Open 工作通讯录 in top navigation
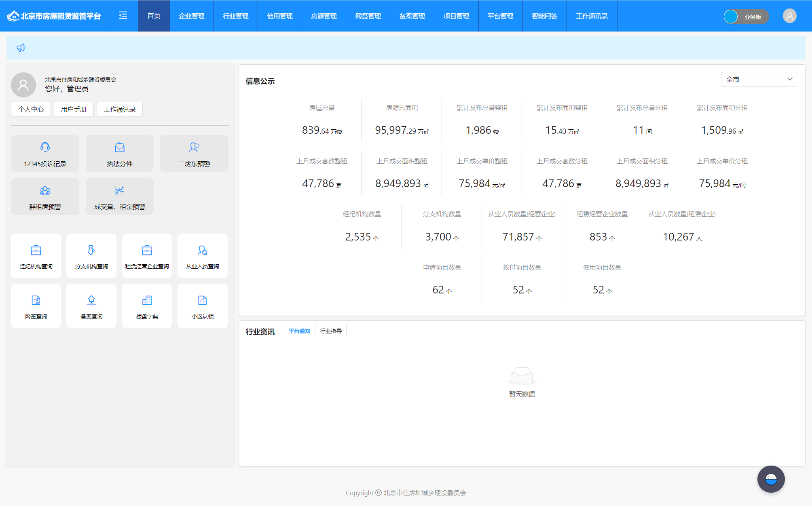812x506 pixels. pyautogui.click(x=592, y=16)
